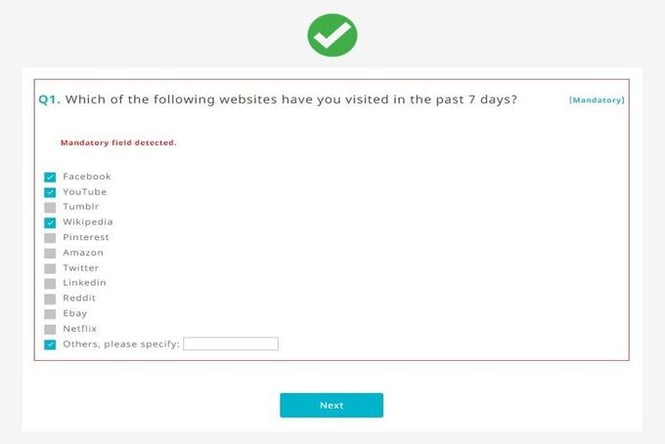Uncheck the Facebook checkbox
Viewport: 665px width, 444px height.
pos(50,177)
